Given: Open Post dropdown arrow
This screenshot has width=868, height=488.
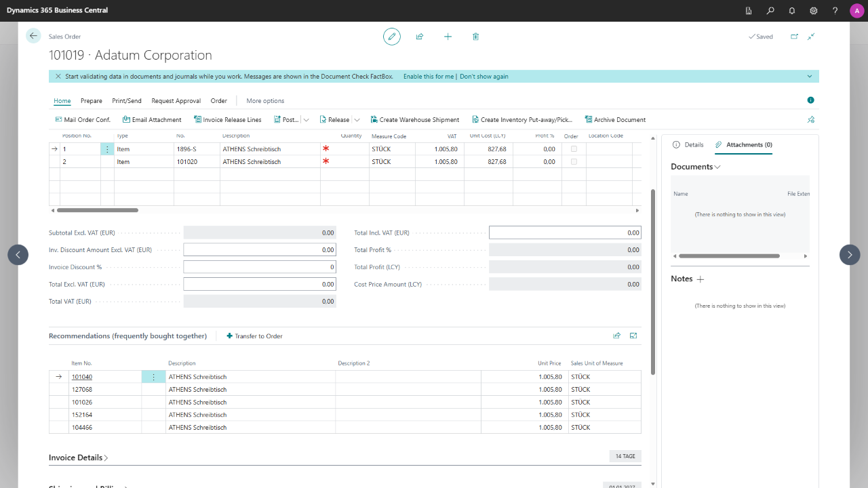Looking at the screenshot, I should (x=306, y=120).
